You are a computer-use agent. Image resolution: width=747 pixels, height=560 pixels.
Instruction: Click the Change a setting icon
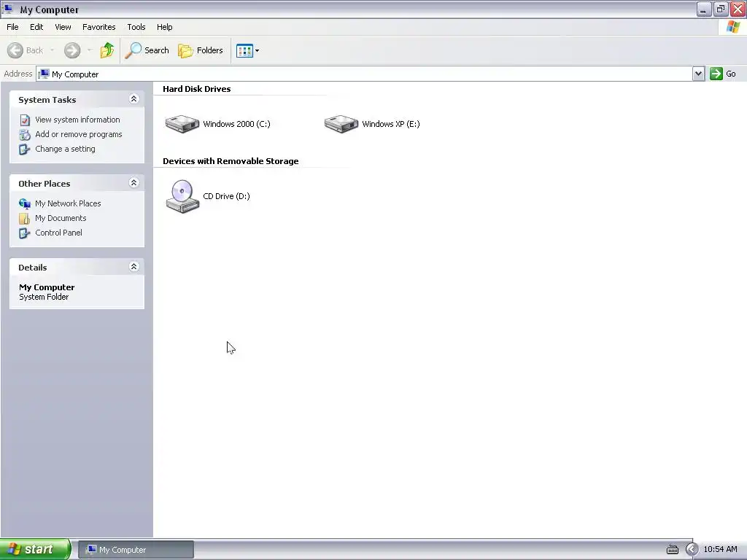pyautogui.click(x=24, y=149)
